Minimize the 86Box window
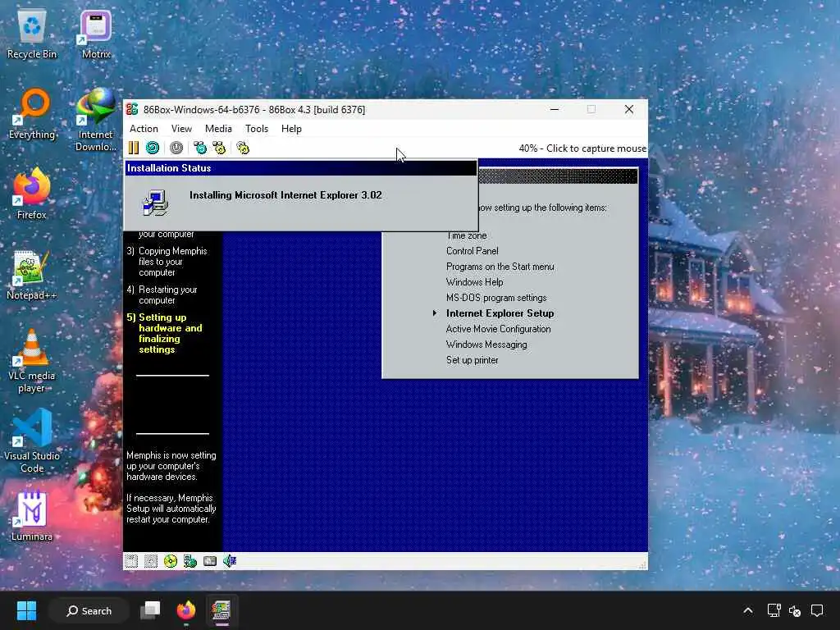The image size is (840, 630). coord(555,109)
